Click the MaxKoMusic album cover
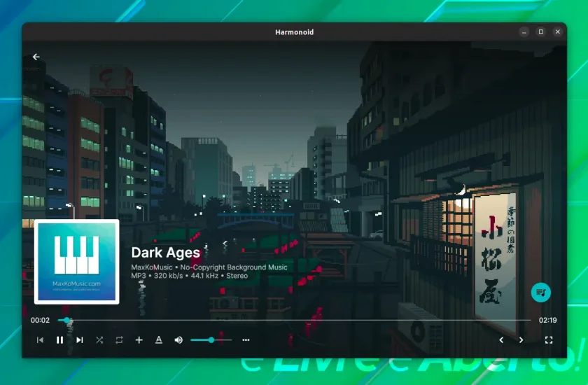588x385 pixels. 77,262
